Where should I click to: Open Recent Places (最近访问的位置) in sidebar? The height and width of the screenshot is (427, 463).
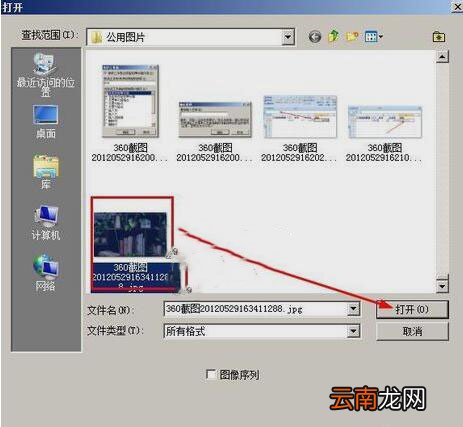pyautogui.click(x=46, y=75)
